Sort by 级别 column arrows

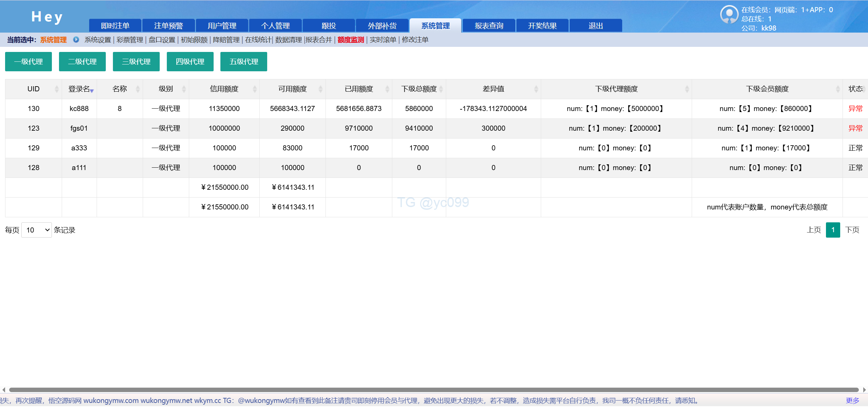coord(184,89)
